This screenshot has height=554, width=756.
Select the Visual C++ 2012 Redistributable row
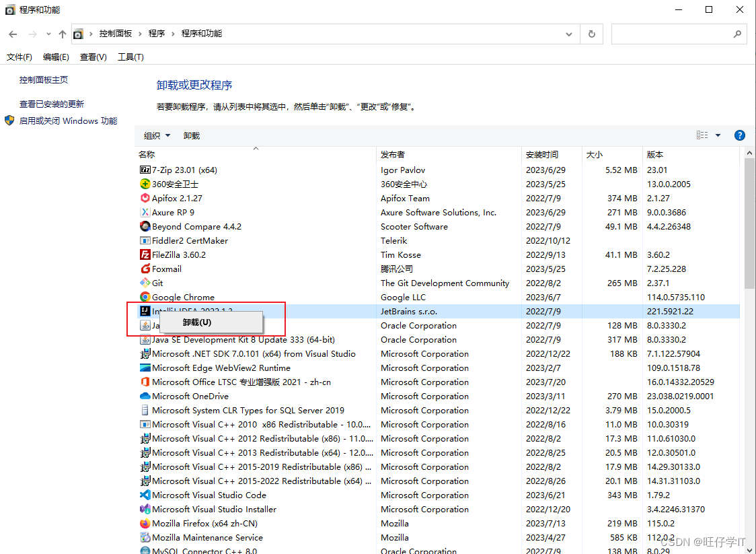tap(439, 439)
